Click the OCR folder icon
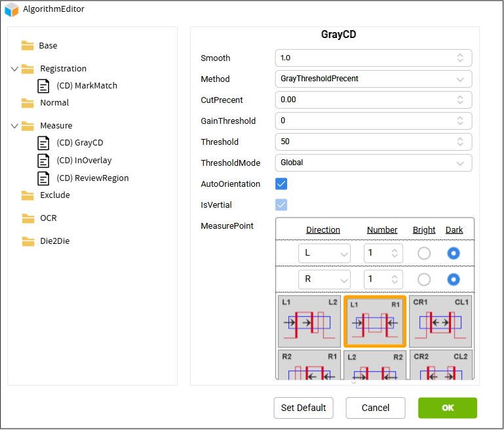The height and width of the screenshot is (430, 504). (x=28, y=218)
